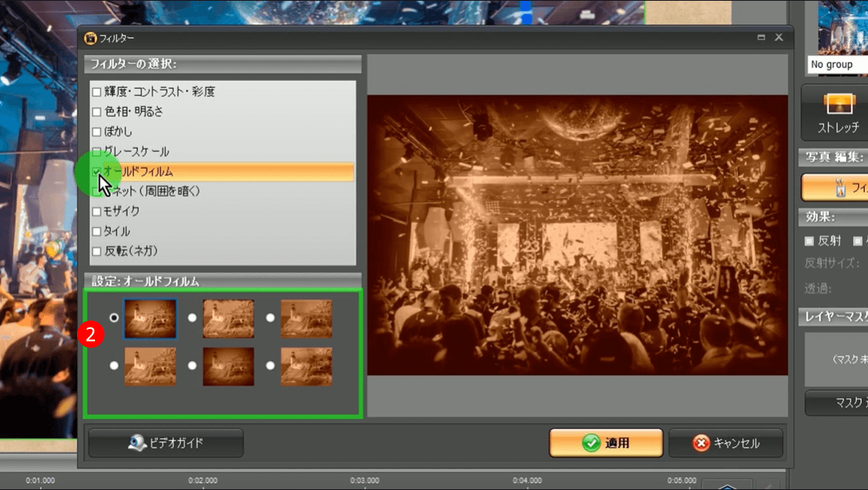Click the 0:03.000 mark on timeline
Image resolution: width=868 pixels, height=490 pixels.
pos(364,480)
